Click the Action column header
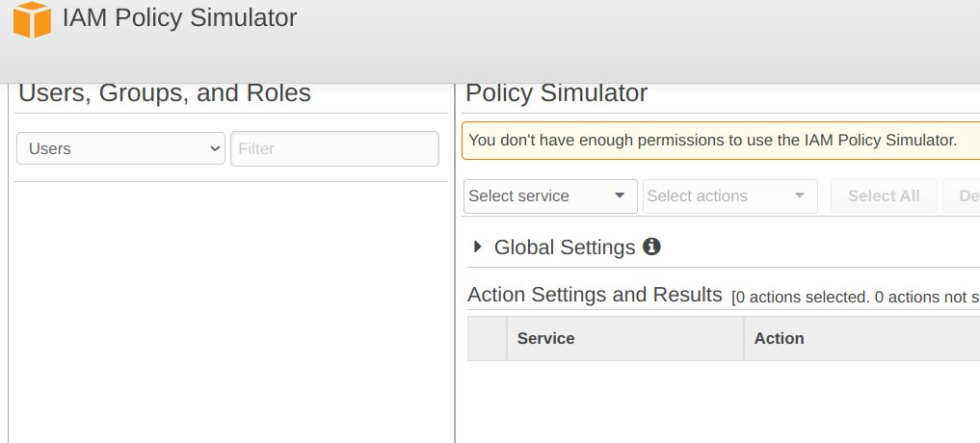Screen dimensions: 980x443 [862, 338]
